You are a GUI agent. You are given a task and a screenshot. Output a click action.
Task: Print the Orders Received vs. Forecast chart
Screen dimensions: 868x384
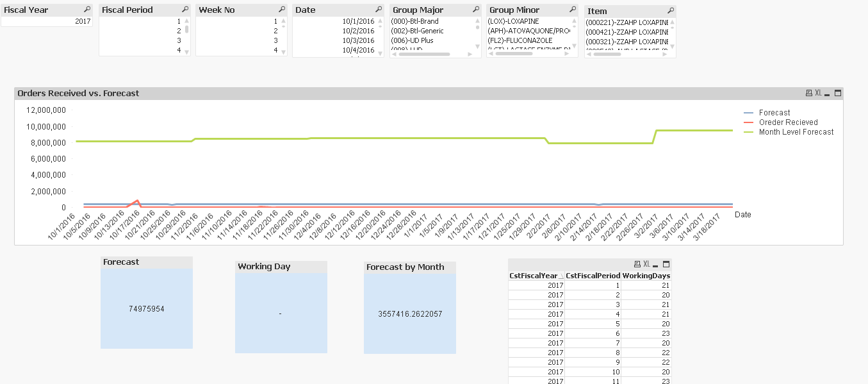808,94
